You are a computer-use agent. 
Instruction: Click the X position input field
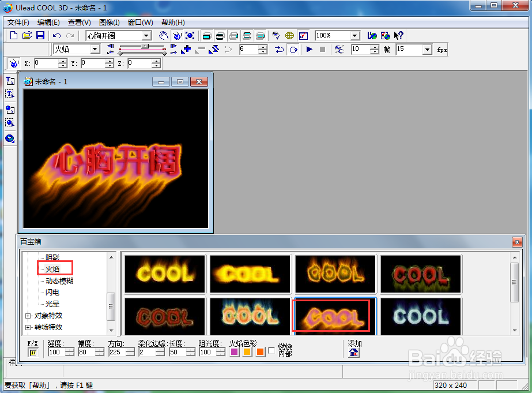[47, 63]
